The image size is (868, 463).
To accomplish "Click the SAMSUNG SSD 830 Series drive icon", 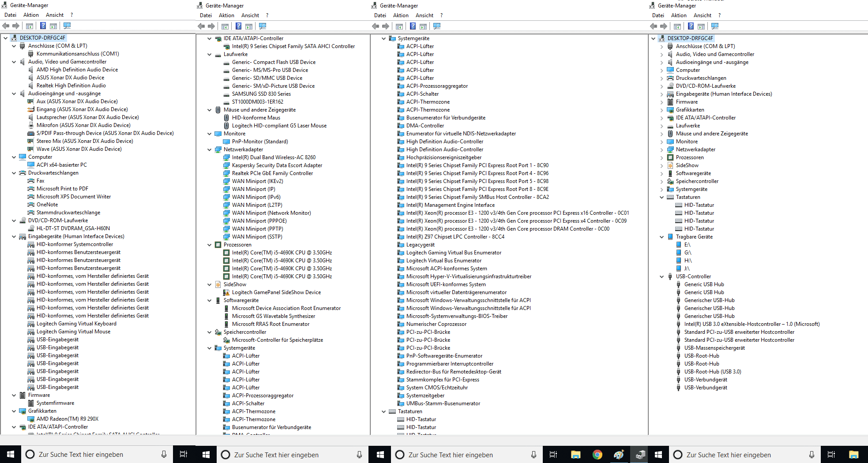I will click(x=226, y=94).
